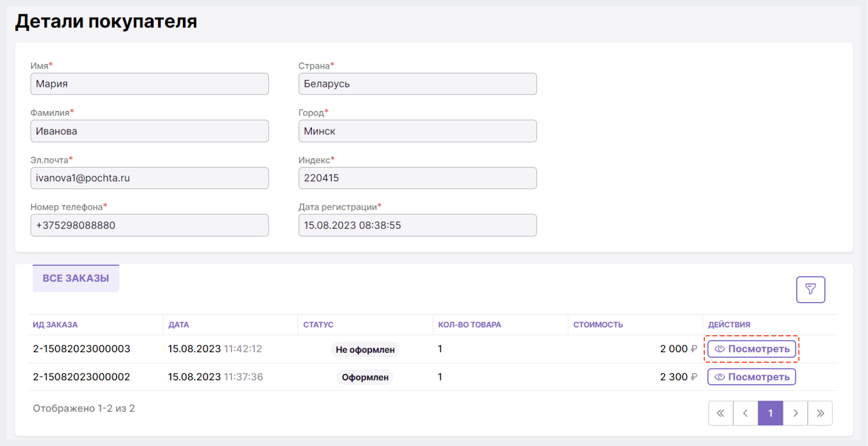Go to previous page of orders
The image size is (868, 446).
tap(745, 413)
